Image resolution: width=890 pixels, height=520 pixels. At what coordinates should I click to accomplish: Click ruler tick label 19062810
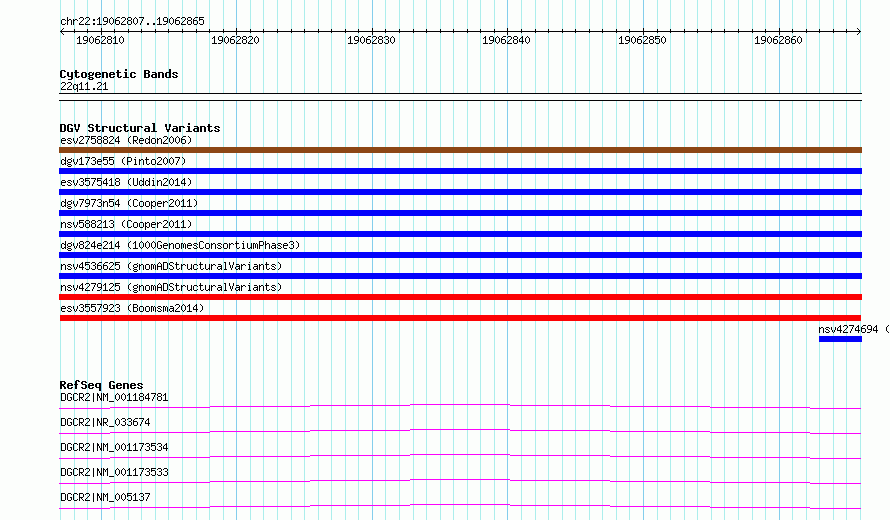[x=100, y=40]
